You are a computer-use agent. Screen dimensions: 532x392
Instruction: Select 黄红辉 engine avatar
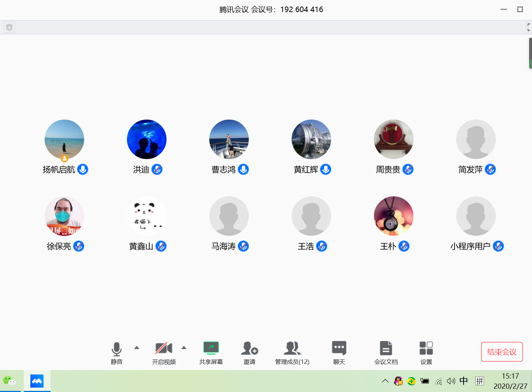(311, 139)
